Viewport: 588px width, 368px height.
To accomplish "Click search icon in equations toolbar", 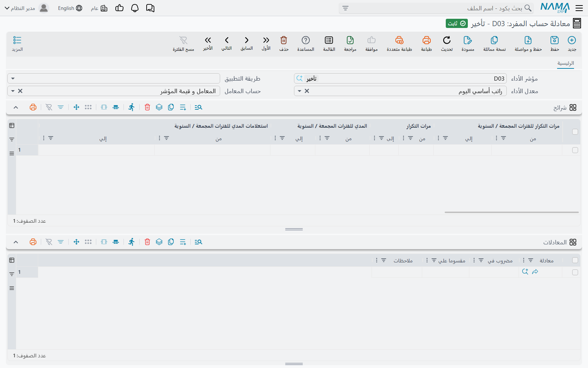I will pos(198,242).
